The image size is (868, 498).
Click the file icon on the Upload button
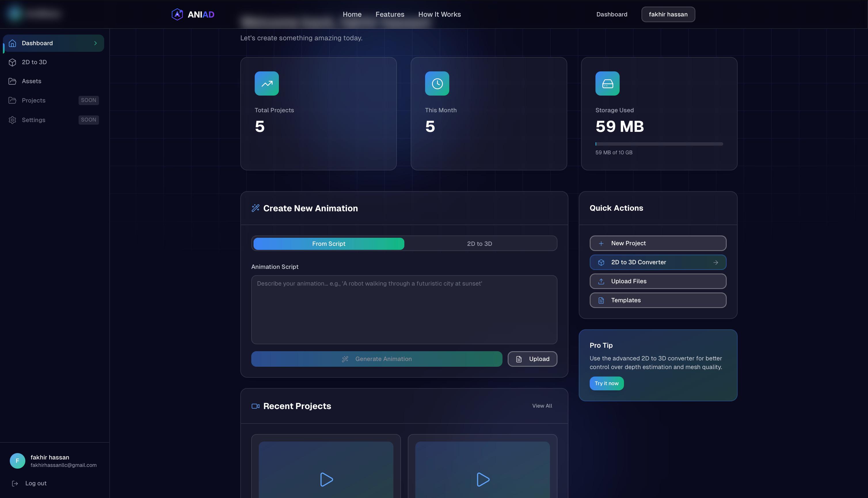click(x=519, y=359)
